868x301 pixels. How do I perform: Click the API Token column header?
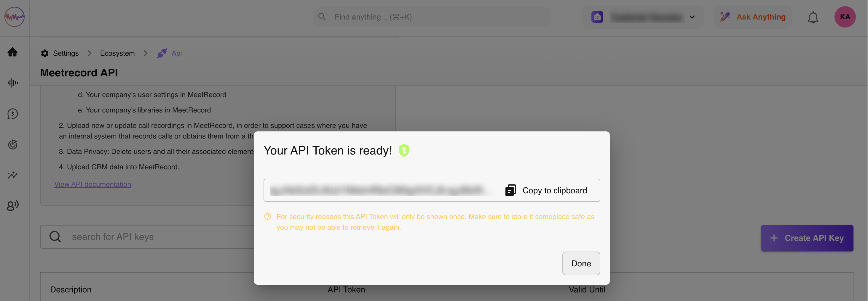point(346,289)
